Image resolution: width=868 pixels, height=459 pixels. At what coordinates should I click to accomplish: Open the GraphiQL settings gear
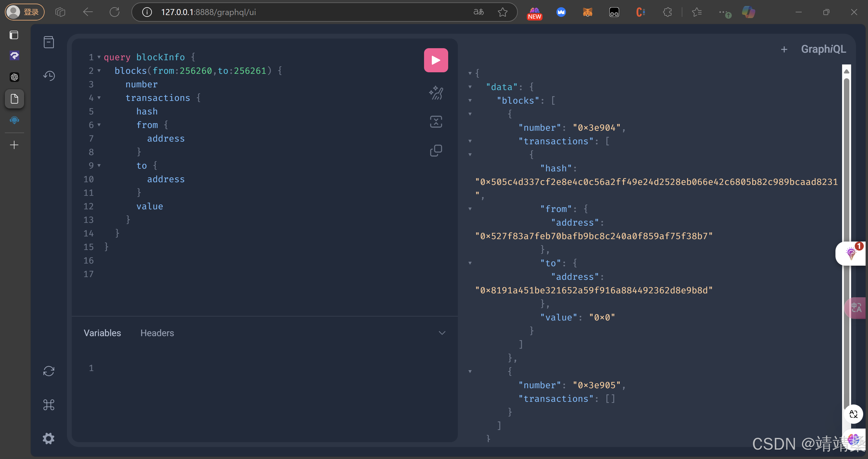click(x=49, y=438)
